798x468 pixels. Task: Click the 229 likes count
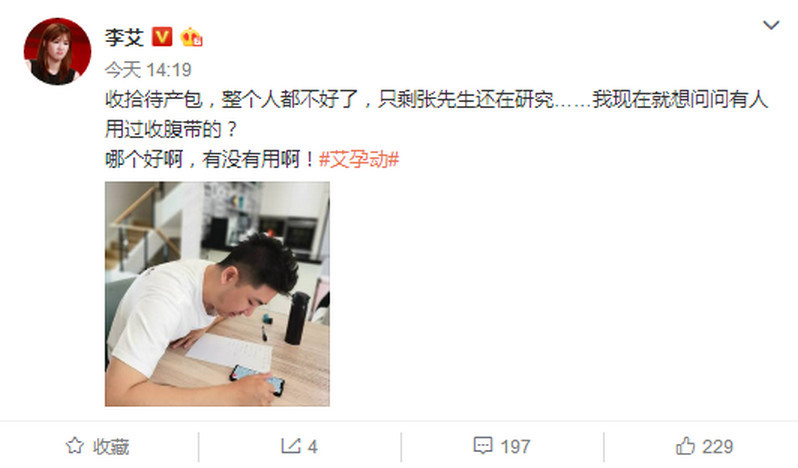coord(718,447)
